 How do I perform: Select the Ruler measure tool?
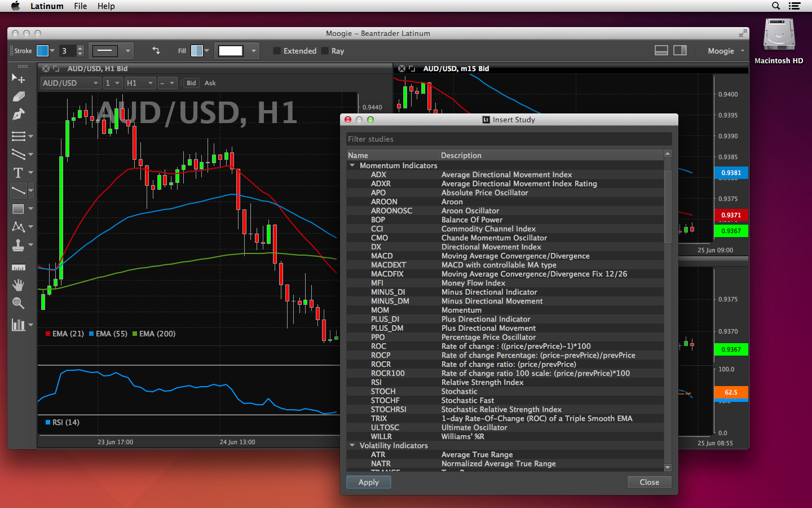19,268
